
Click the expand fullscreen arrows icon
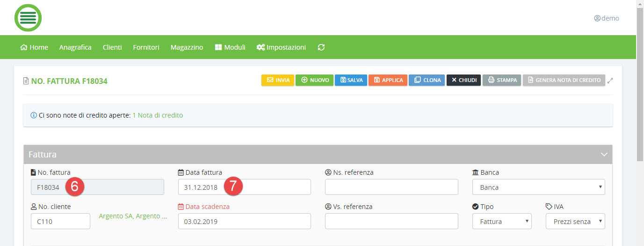(x=610, y=81)
